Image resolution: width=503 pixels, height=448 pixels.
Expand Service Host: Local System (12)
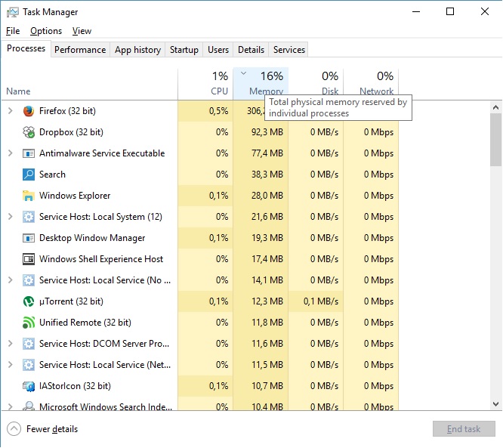pos(10,217)
